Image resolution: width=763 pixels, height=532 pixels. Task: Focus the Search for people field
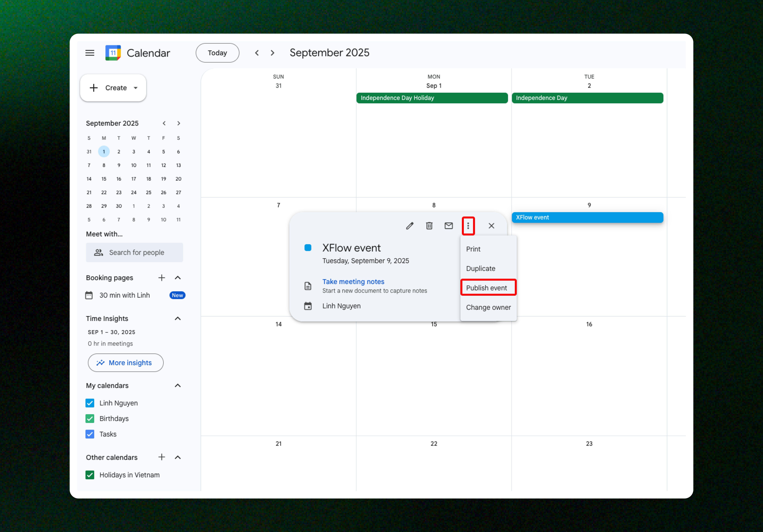[134, 253]
